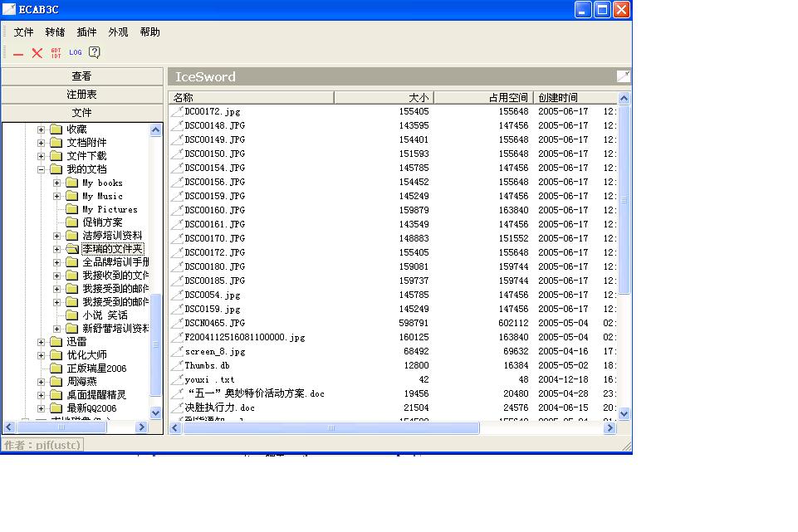Click the help question mark toolbar icon
This screenshot has width=798, height=532.
[95, 53]
